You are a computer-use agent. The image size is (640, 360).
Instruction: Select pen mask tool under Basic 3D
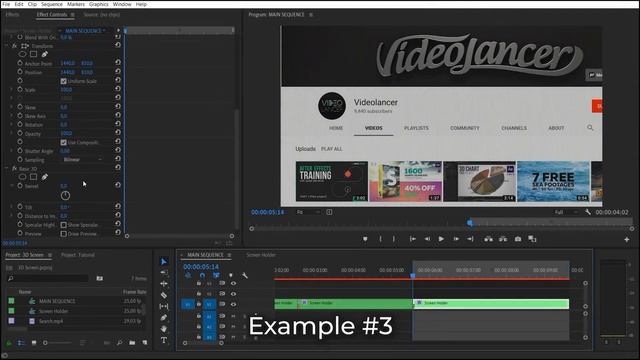44,177
